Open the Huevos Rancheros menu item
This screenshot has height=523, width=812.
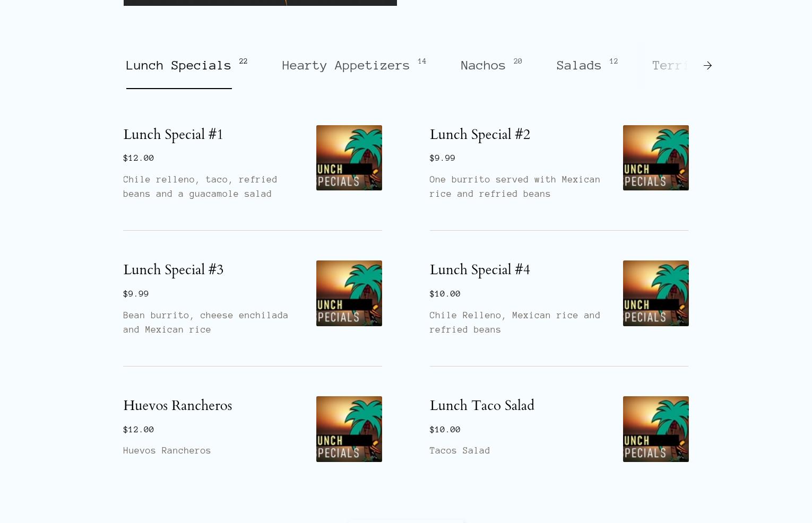pos(177,406)
